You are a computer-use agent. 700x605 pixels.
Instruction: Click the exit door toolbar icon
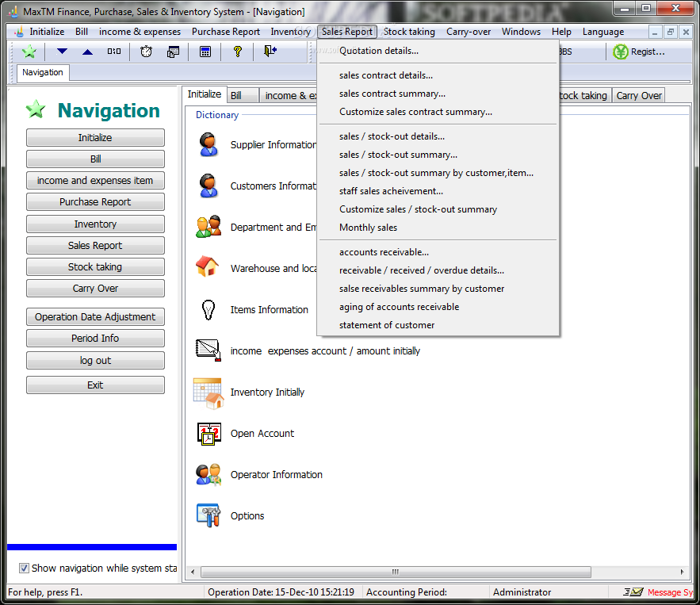pos(270,51)
